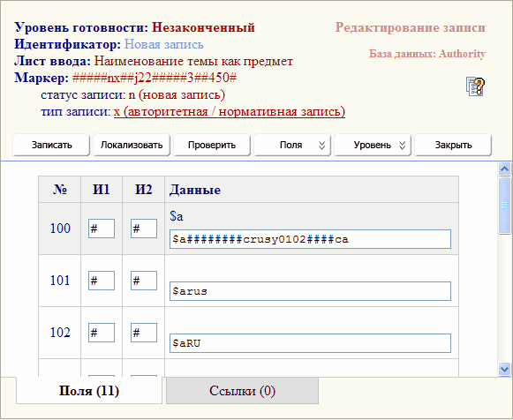The image size is (513, 420).
Task: Click the № column header
Action: (x=60, y=189)
